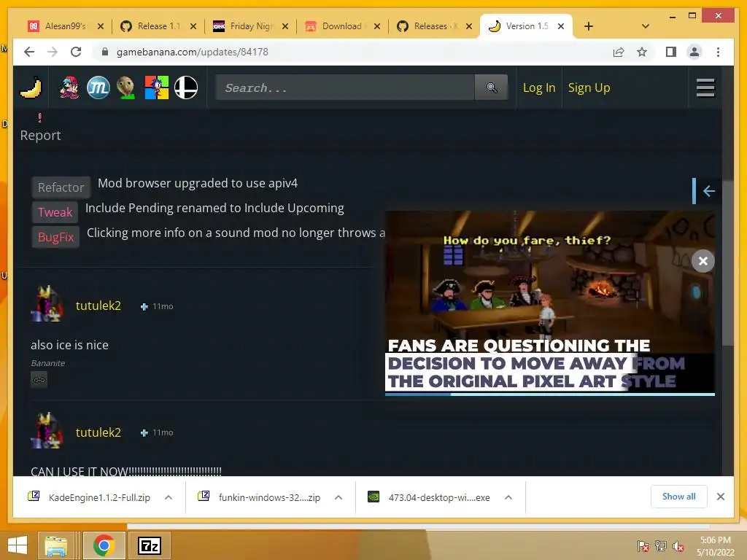Expand KadeEngine1.1.2-Full.zip download options

[169, 497]
